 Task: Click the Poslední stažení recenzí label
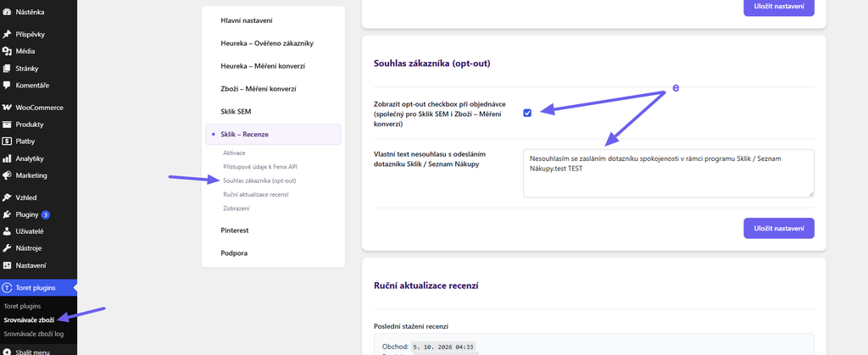pyautogui.click(x=411, y=326)
